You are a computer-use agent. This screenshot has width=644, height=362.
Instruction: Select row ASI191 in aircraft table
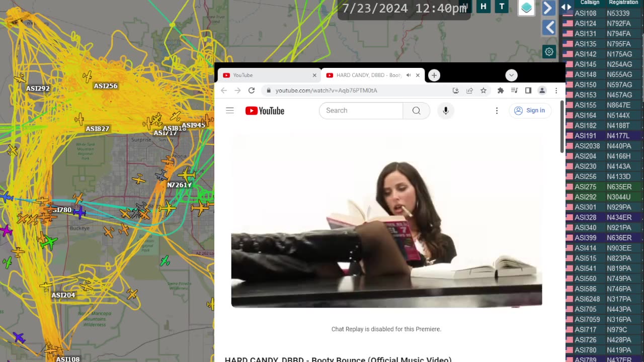click(603, 136)
